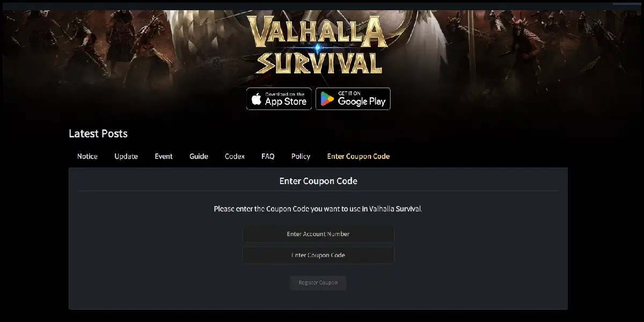
Task: Click the Valhalla Survival game logo
Action: [318, 45]
